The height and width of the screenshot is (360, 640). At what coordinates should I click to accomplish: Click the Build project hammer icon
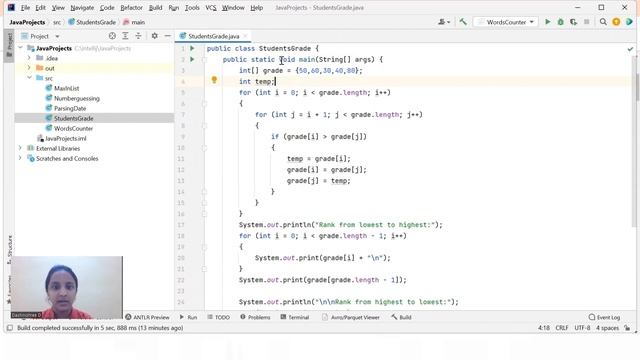463,22
